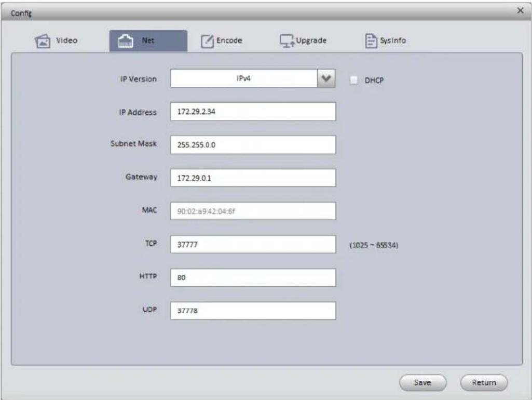Click the SysInfo tab document icon
The width and height of the screenshot is (532, 400).
coord(371,41)
